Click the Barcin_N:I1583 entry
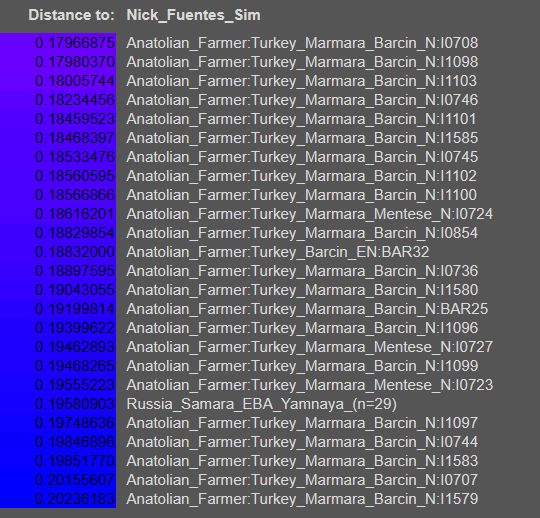Viewport: 540px width, 518px height. point(302,461)
